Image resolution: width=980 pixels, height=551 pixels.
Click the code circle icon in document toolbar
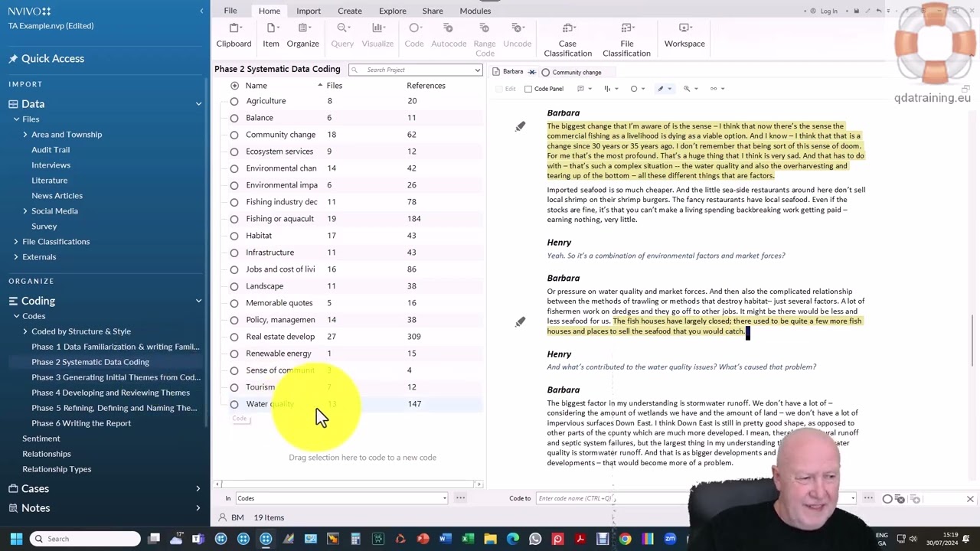[x=634, y=89]
